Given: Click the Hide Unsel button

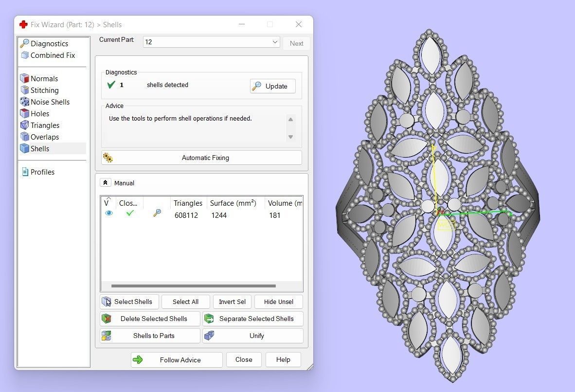Looking at the screenshot, I should [279, 302].
